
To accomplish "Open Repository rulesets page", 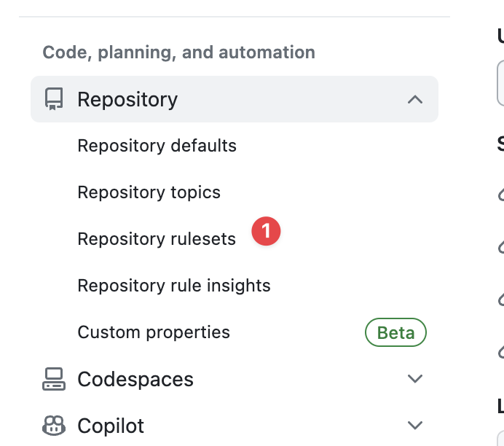I will (157, 239).
